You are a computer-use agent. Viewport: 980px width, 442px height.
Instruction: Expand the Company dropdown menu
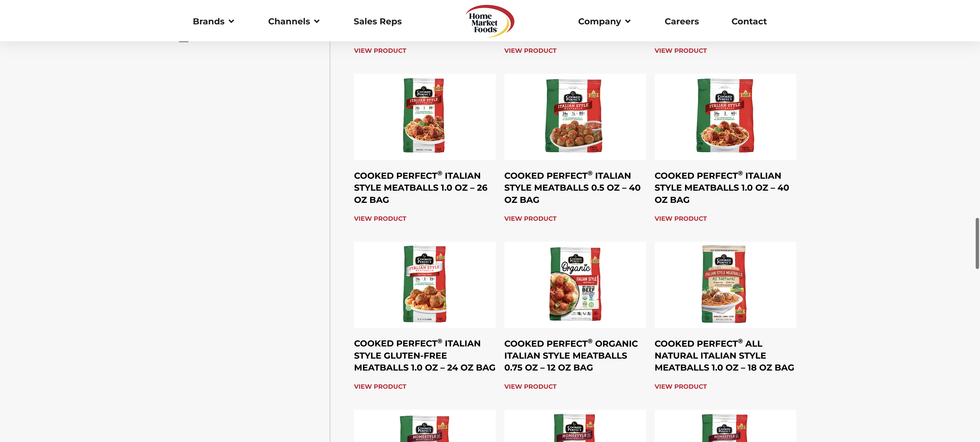(604, 21)
